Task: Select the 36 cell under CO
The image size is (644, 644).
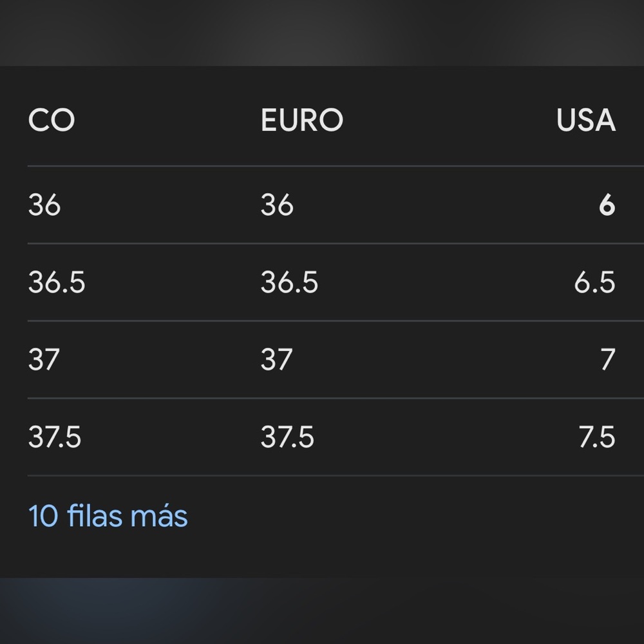Action: (x=44, y=205)
